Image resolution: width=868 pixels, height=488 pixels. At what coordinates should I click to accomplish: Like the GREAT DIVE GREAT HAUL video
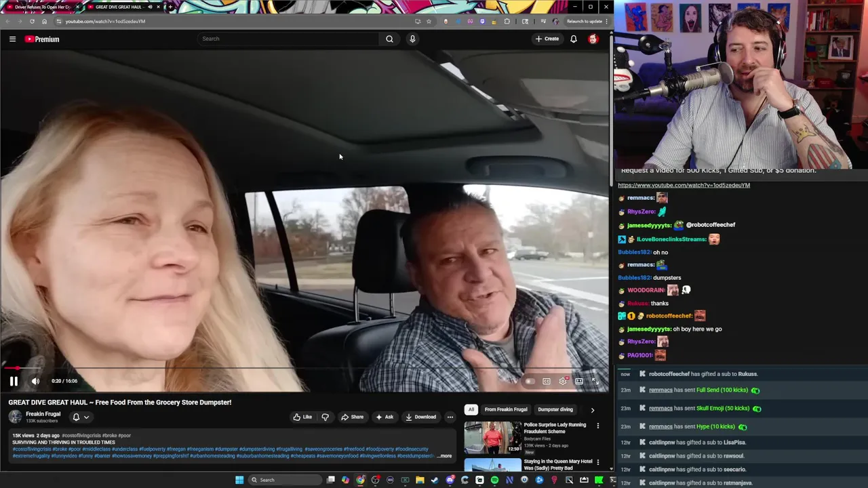tap(302, 417)
